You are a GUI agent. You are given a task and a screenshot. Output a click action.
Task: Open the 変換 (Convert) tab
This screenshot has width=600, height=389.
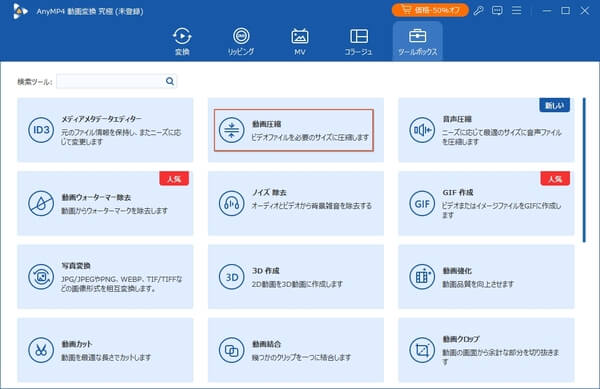182,41
